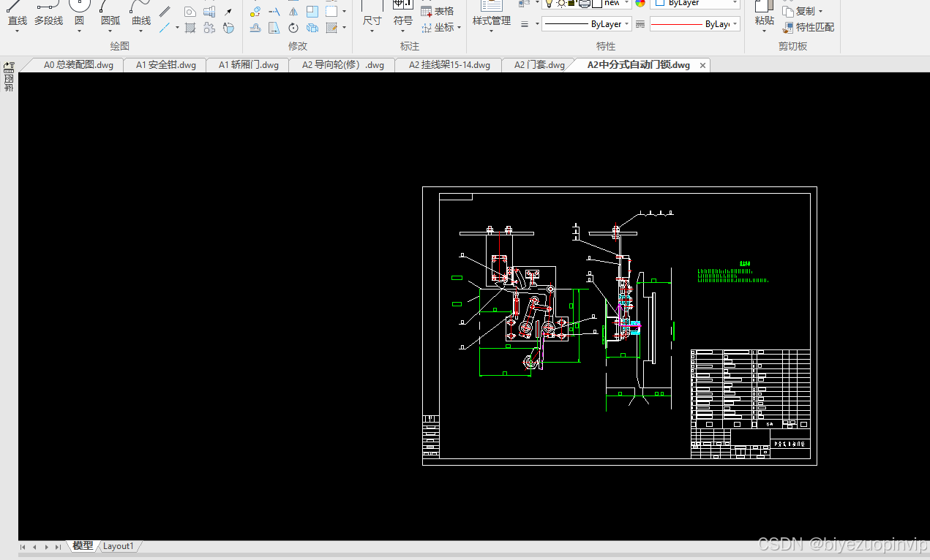Open the lineweight ByLayer dropdown with red line
The height and width of the screenshot is (560, 930).
coord(694,24)
